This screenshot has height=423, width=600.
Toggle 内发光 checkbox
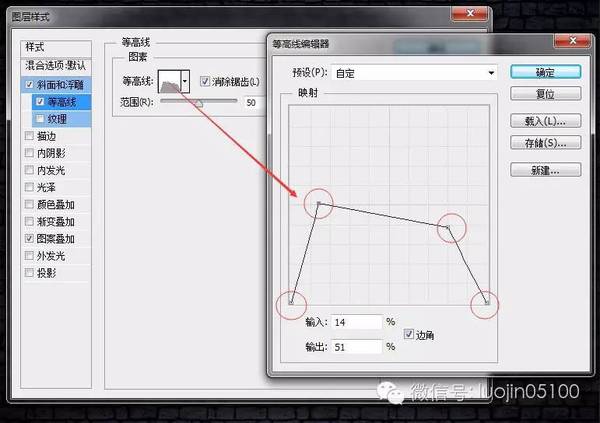pos(29,170)
